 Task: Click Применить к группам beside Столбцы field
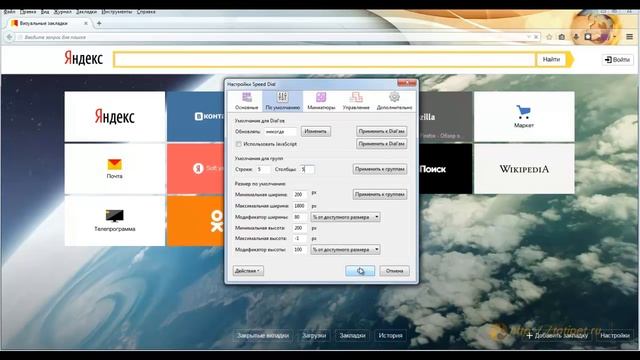click(x=380, y=169)
